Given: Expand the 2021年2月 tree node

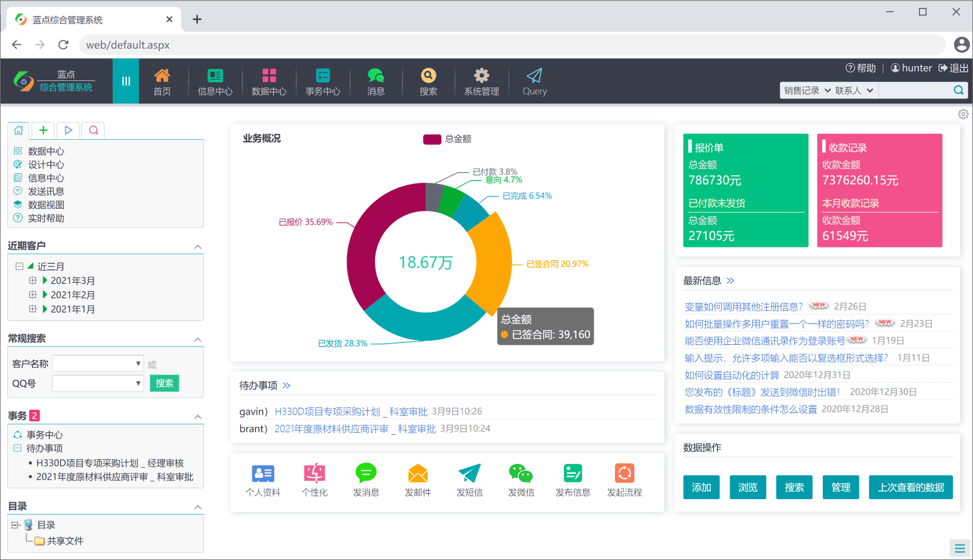Looking at the screenshot, I should tap(33, 294).
